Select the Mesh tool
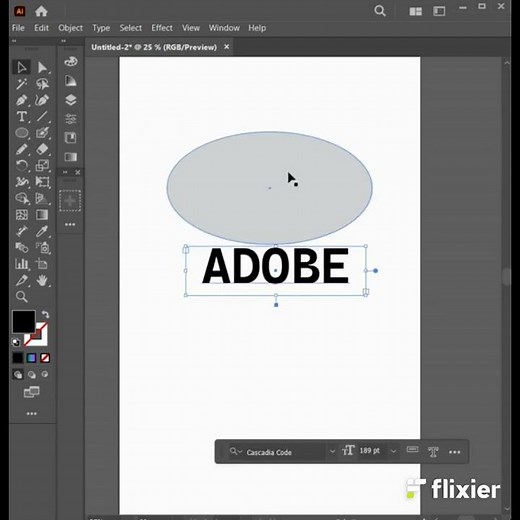 pyautogui.click(x=22, y=215)
